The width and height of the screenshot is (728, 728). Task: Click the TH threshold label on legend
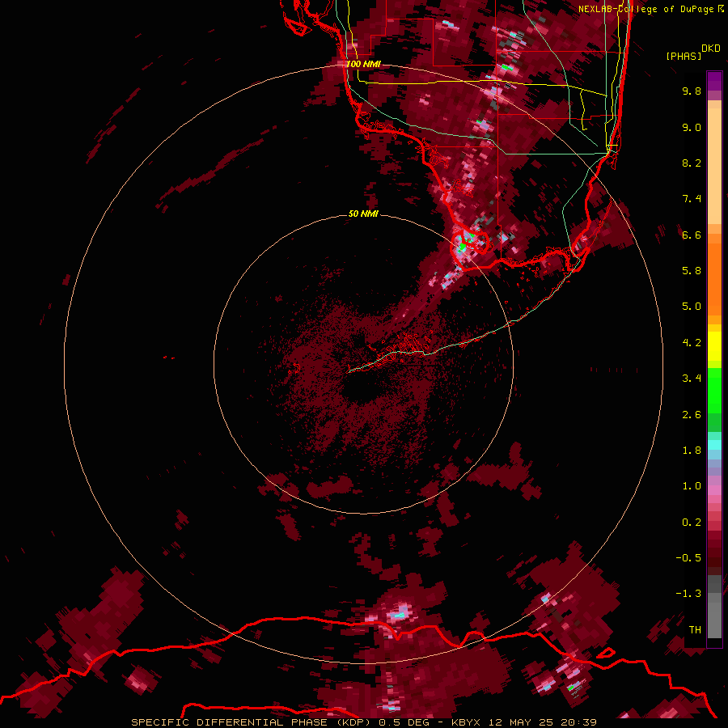pyautogui.click(x=695, y=630)
